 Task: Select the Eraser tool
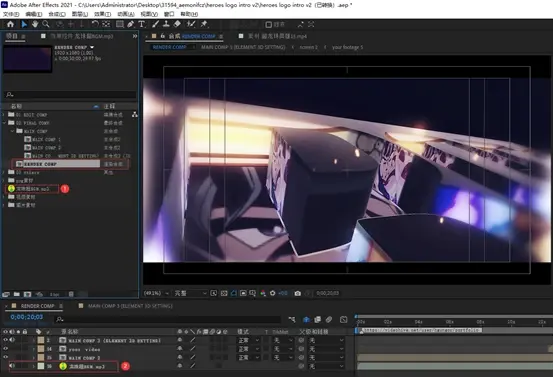pyautogui.click(x=177, y=24)
